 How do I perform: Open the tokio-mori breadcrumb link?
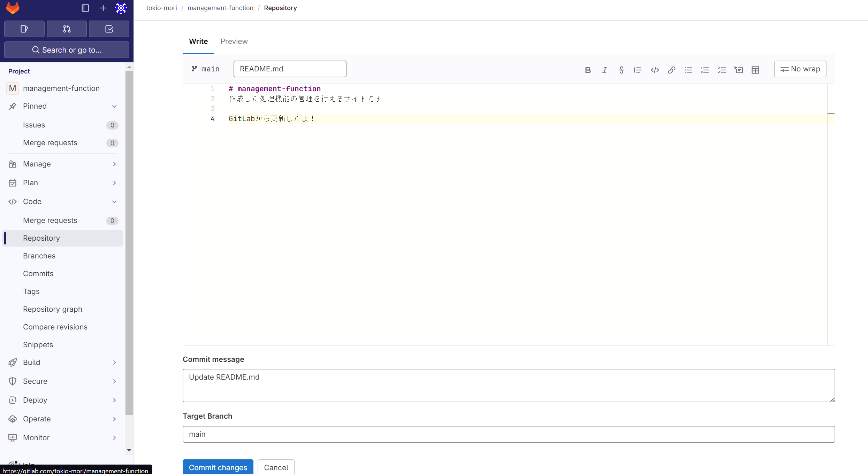click(161, 8)
